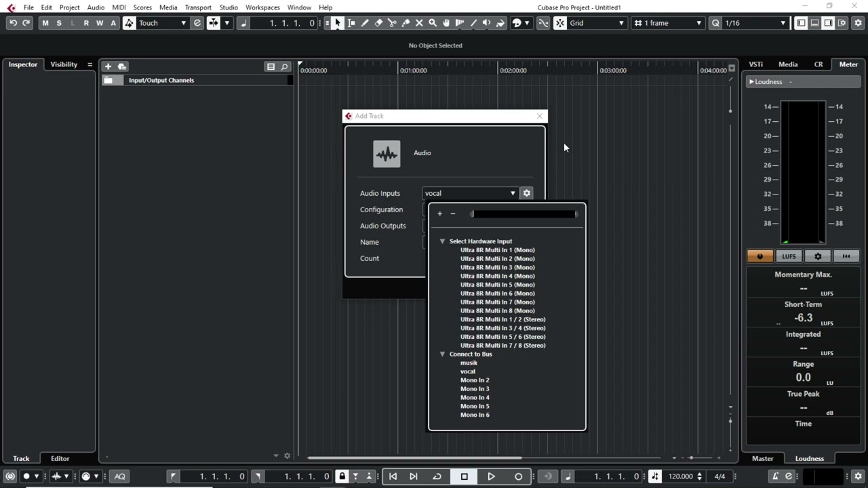Toggle the AQ auto quantize button
Screen dimensions: 868x488
click(x=120, y=476)
